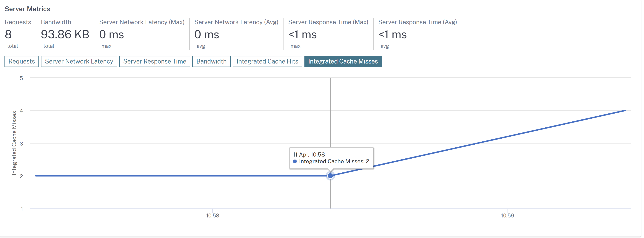Click the Server Response Time (Avg) heading
Screen dimensions: 644x238
coord(417,22)
